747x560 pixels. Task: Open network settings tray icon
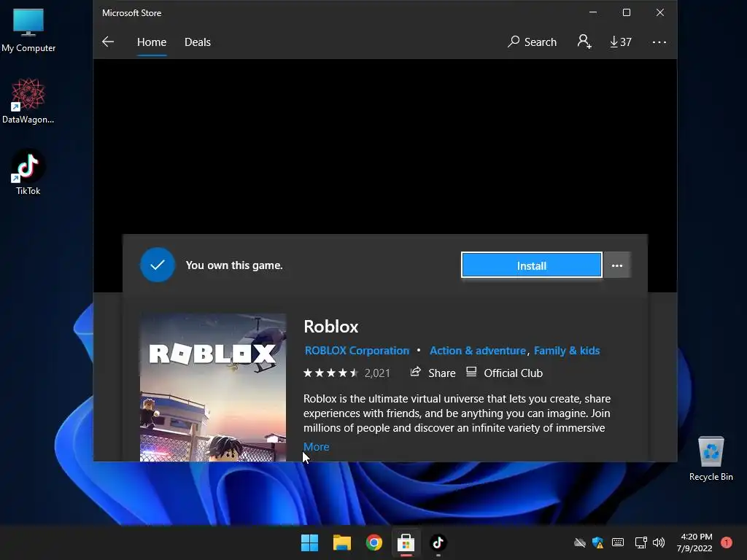(x=640, y=542)
